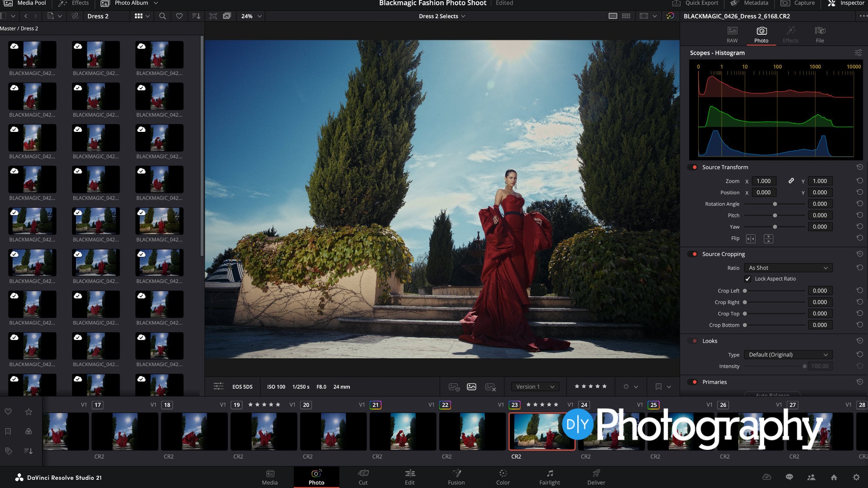Open the Effects panel
Image resolution: width=868 pixels, height=488 pixels.
point(78,3)
